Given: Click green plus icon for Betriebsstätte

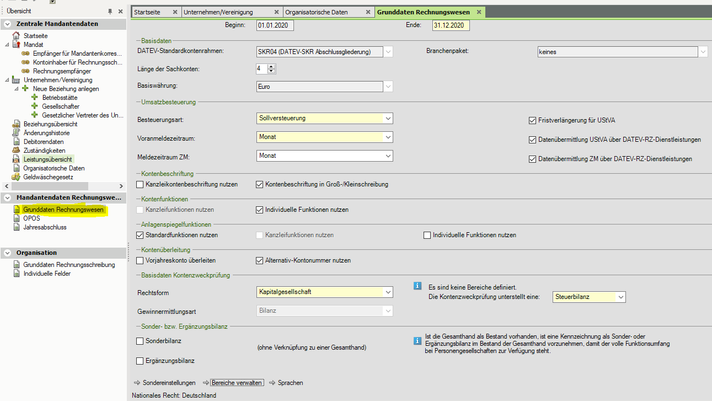Looking at the screenshot, I should 35,97.
